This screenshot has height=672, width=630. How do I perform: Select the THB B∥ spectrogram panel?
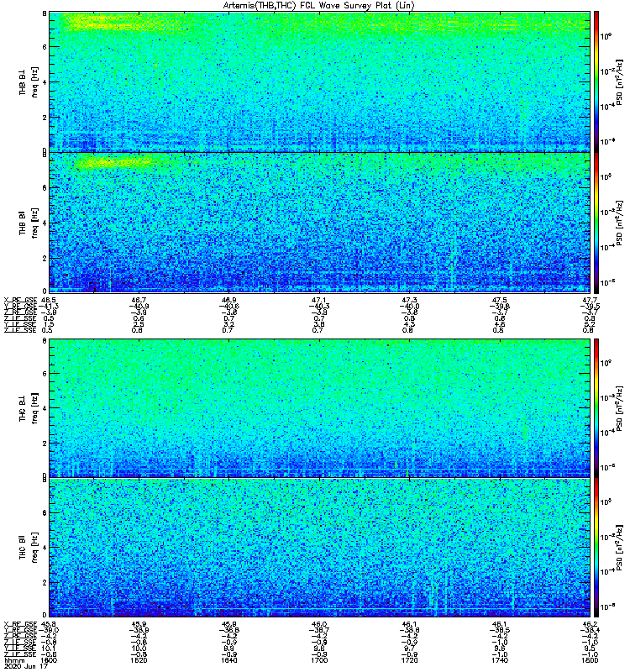(x=320, y=223)
